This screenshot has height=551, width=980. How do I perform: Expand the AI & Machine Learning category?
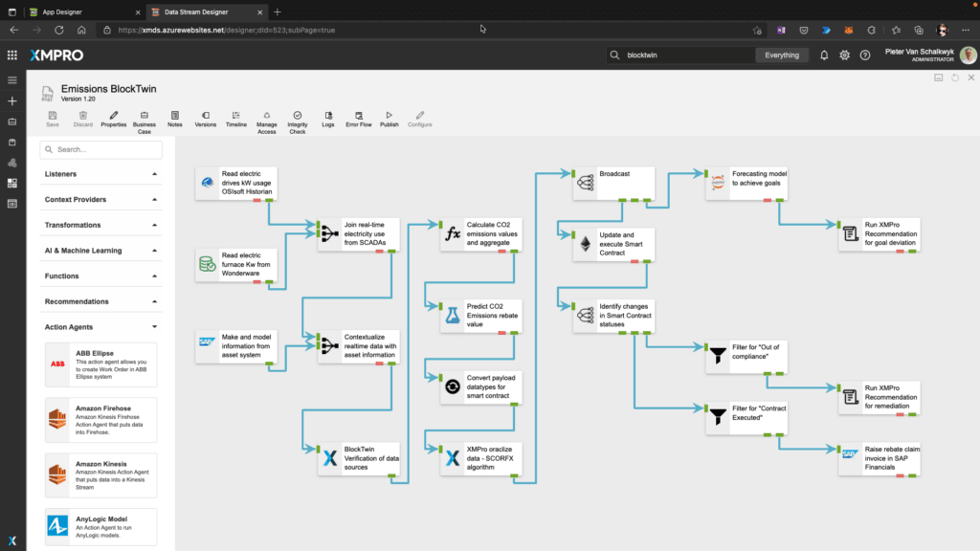click(x=100, y=251)
